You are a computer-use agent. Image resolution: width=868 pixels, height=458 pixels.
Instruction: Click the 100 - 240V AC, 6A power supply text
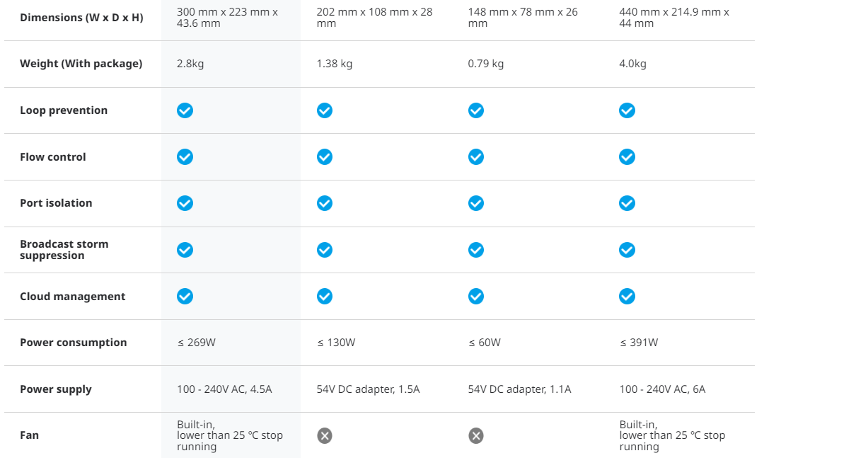point(662,389)
